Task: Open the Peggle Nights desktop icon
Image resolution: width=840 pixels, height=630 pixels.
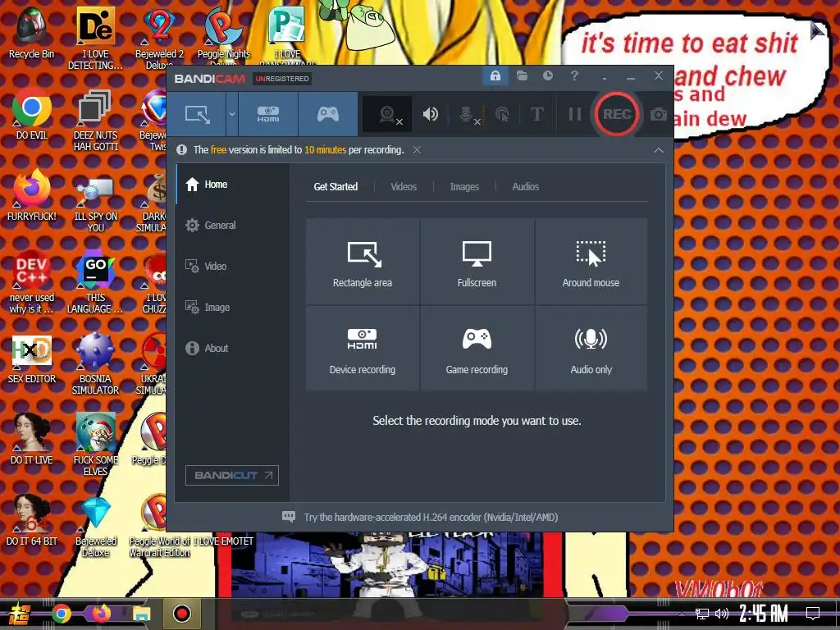Action: (223, 34)
